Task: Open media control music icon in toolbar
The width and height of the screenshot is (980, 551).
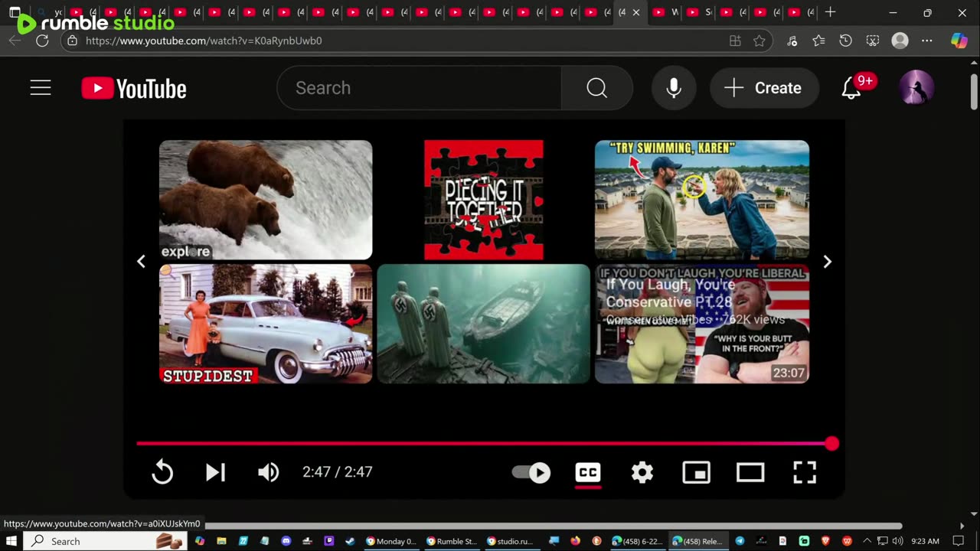Action: click(x=792, y=41)
